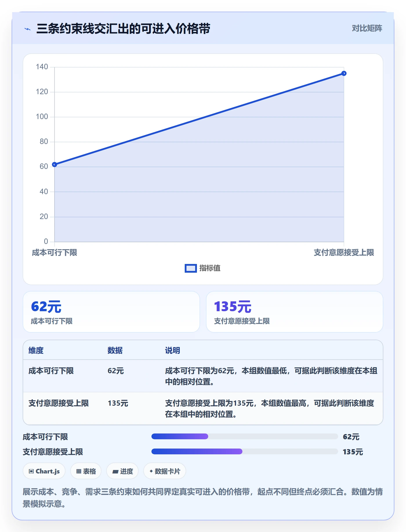
Task: Click the 支付意愿接受上限 x-axis label
Action: 344,253
